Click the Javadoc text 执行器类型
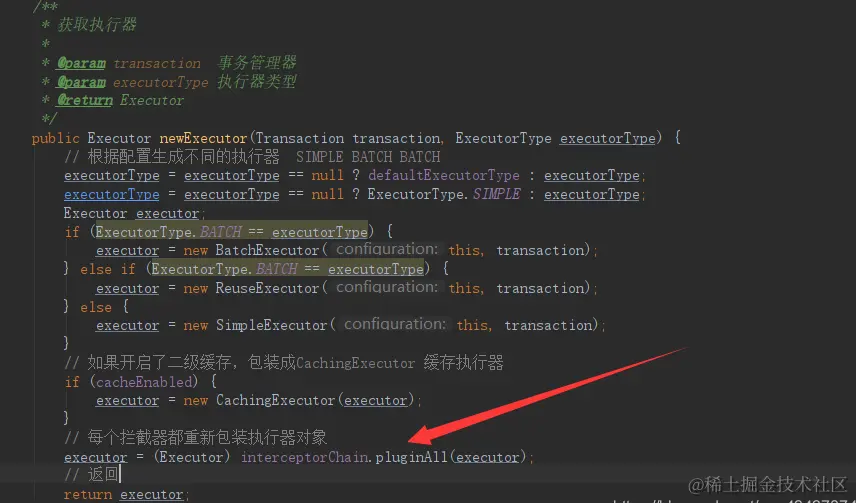This screenshot has height=503, width=856. (257, 82)
